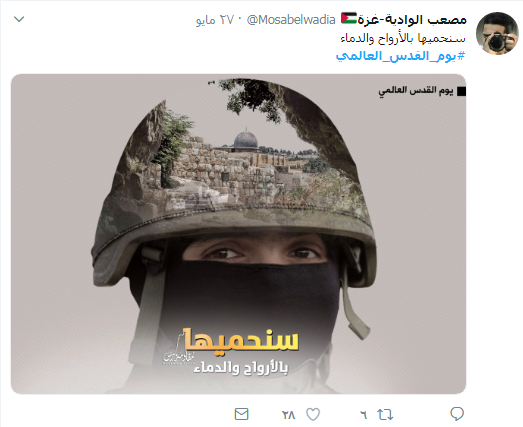
Task: Retweet this post using the arrows icon
Action: click(x=385, y=415)
